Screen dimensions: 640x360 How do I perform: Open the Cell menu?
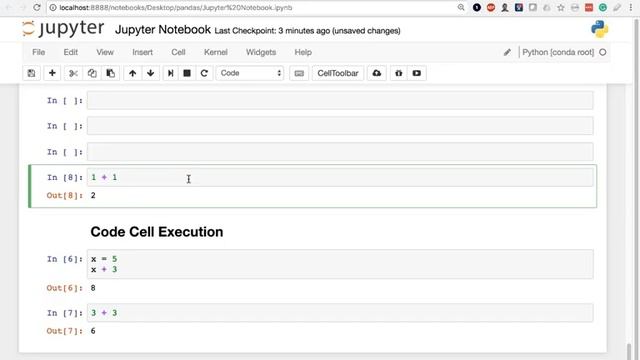coord(178,52)
